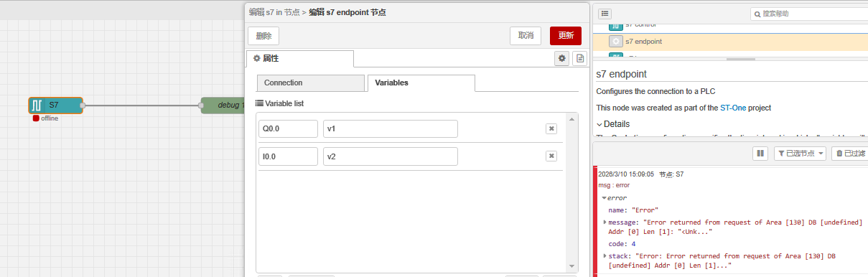The image size is (868, 277).
Task: Click the debug timestamp 2026/3/10 15:09:05
Action: [x=626, y=174]
